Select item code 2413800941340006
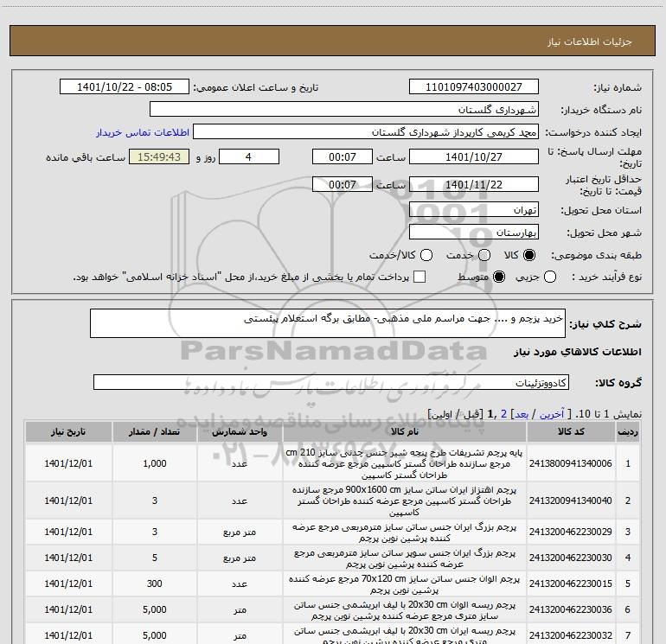This screenshot has width=666, height=644. [571, 463]
